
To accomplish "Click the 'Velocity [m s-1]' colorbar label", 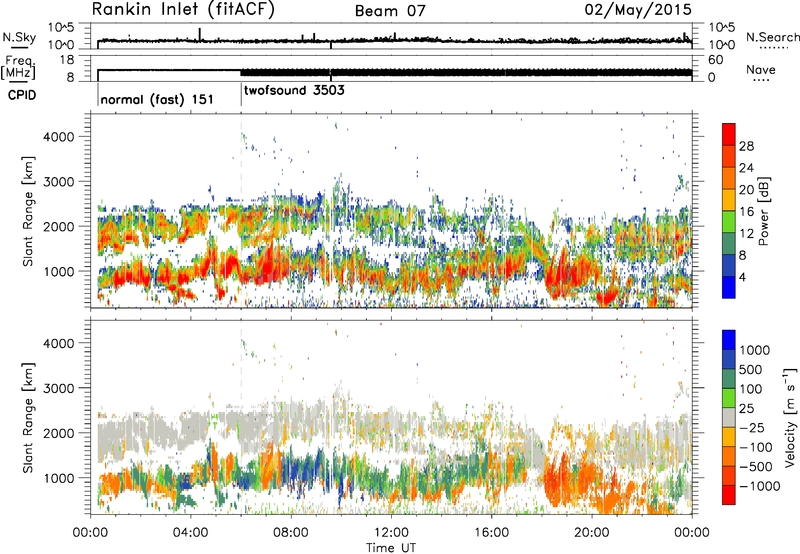I will tap(790, 417).
